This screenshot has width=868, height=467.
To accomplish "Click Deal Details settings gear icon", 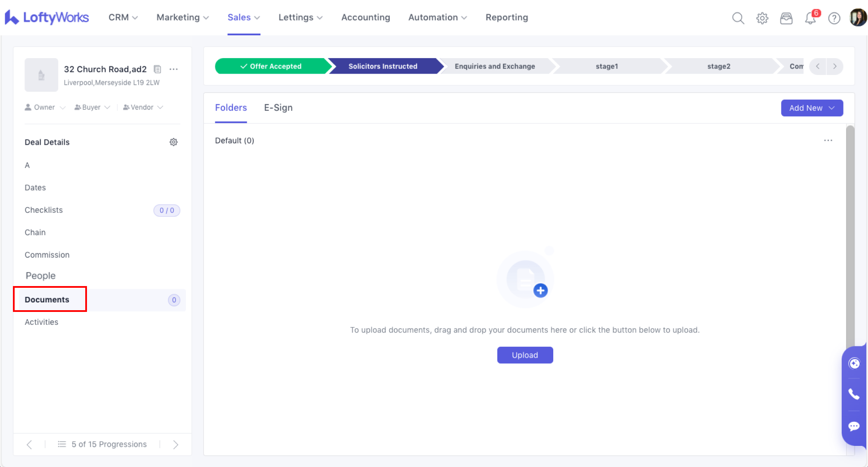I will [174, 142].
